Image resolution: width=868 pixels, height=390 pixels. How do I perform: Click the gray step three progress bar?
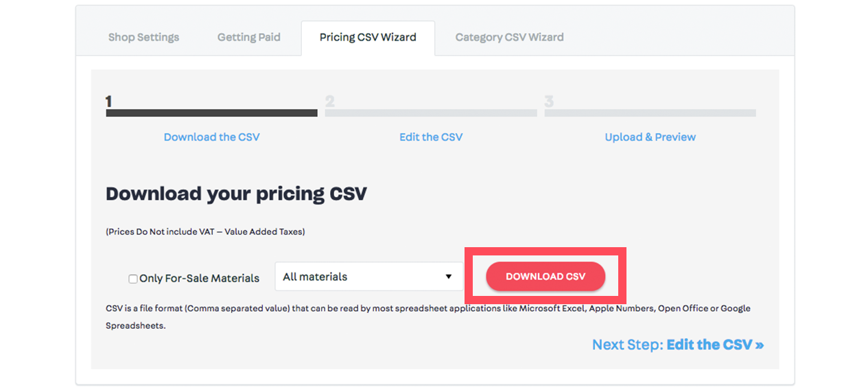click(650, 113)
